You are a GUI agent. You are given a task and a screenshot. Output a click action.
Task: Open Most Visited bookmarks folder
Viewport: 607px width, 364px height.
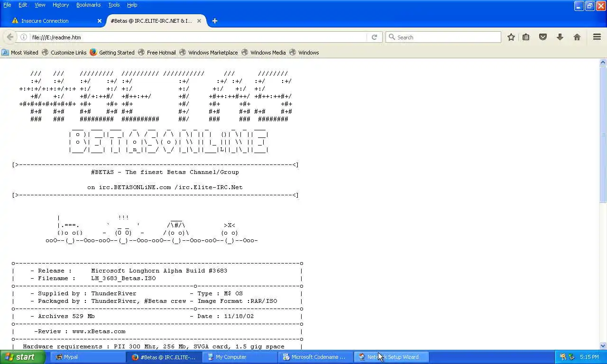click(20, 53)
